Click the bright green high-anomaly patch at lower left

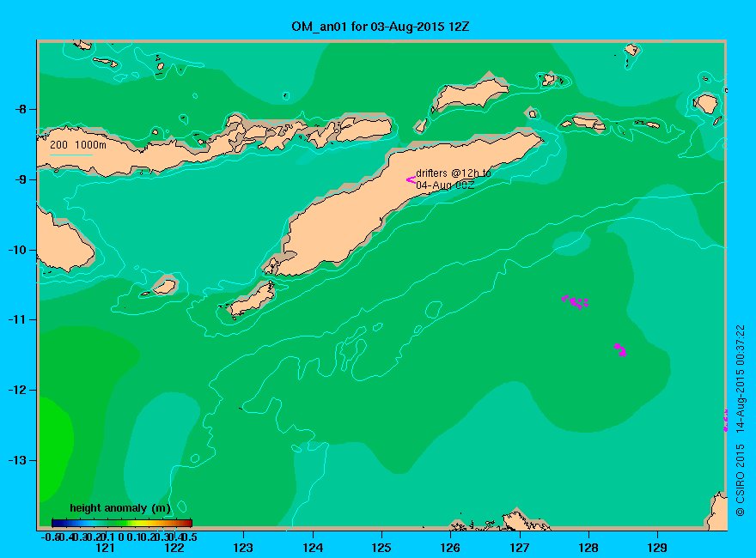point(54,448)
